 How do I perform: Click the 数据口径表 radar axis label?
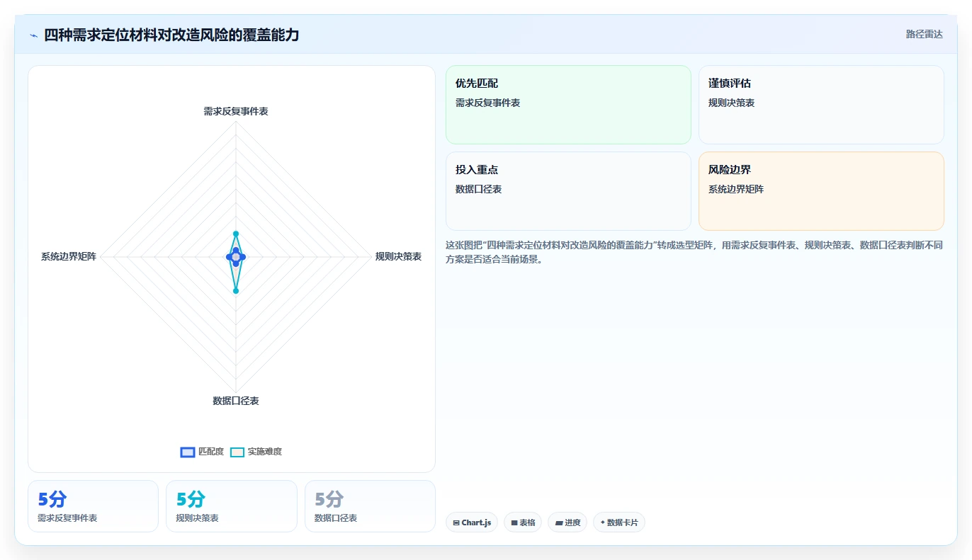point(236,401)
